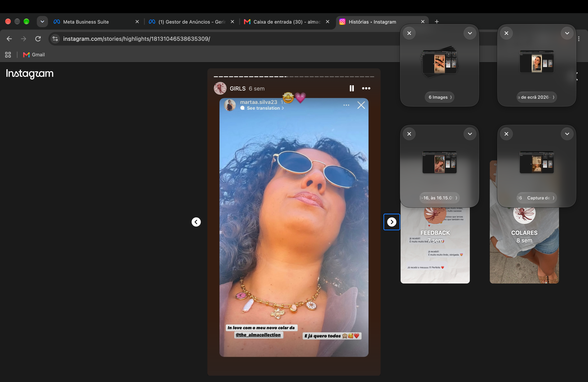Expand options for the 'às 16.15' preview
Image resolution: width=588 pixels, height=382 pixels.
click(x=470, y=134)
